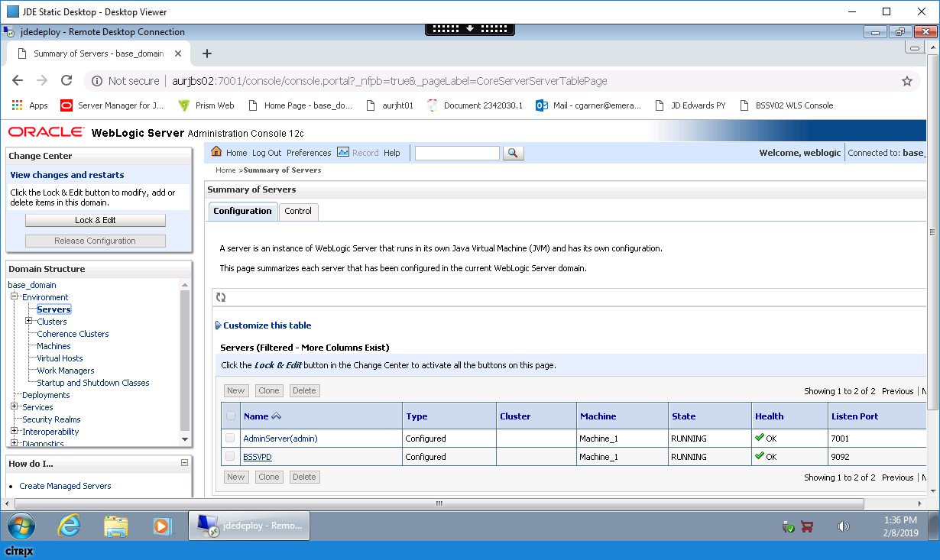Click the Create Managed Servers help link
940x560 pixels.
pos(65,486)
